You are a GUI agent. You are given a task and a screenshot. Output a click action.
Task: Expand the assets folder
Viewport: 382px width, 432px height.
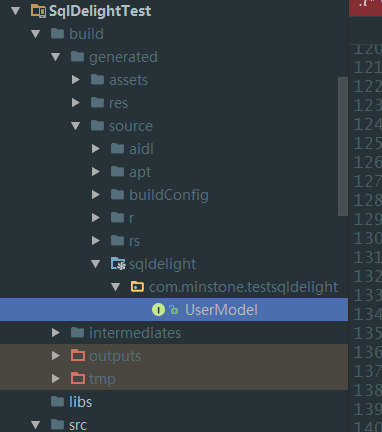tap(76, 80)
